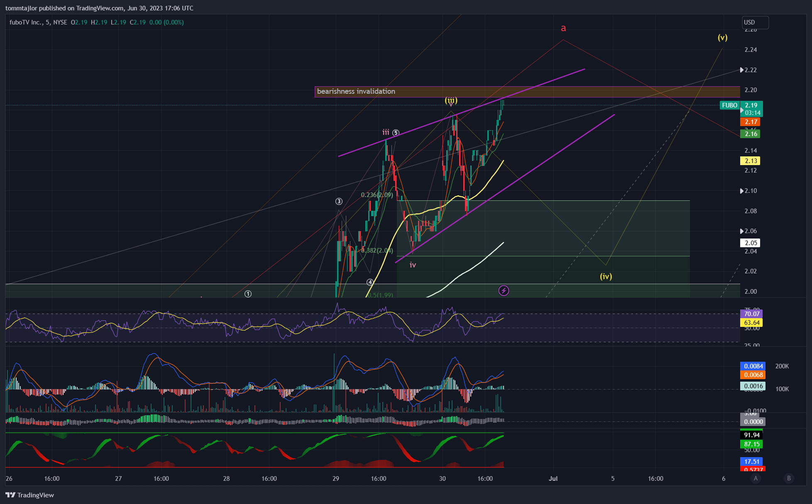Click the yellow 2.13 price label
812x504 pixels.
tap(751, 161)
